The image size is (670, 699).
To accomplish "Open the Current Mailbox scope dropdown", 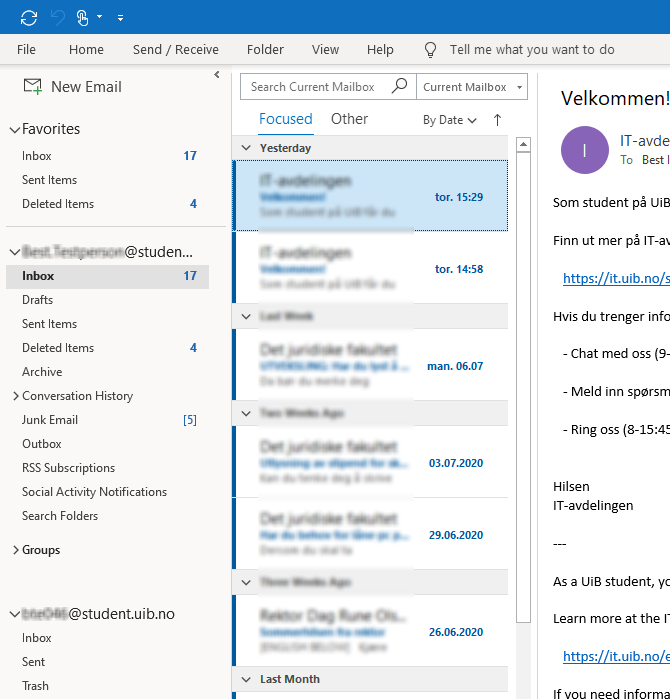I will pos(471,87).
